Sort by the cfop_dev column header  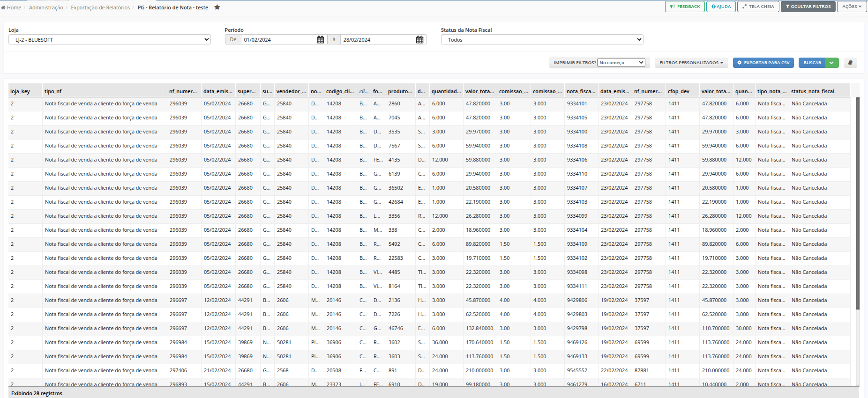[x=682, y=91]
